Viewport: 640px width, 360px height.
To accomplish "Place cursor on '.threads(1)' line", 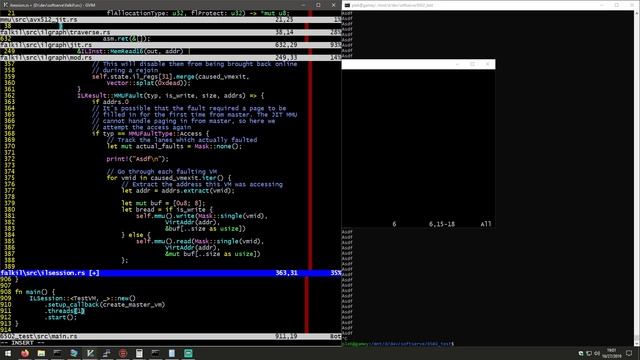I will pyautogui.click(x=64, y=311).
